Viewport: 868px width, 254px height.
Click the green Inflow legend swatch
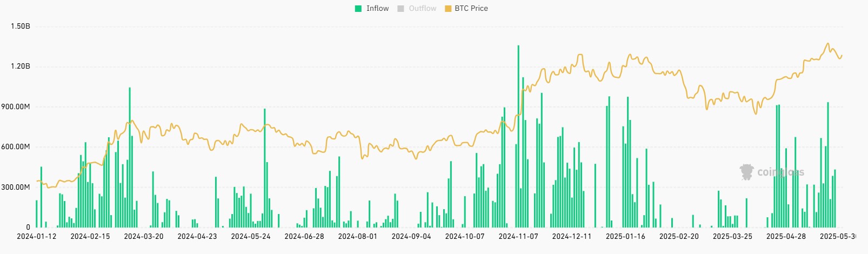(x=358, y=9)
